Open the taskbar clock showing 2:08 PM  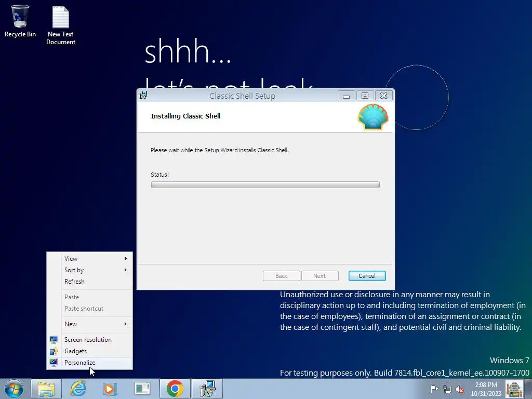tap(486, 389)
